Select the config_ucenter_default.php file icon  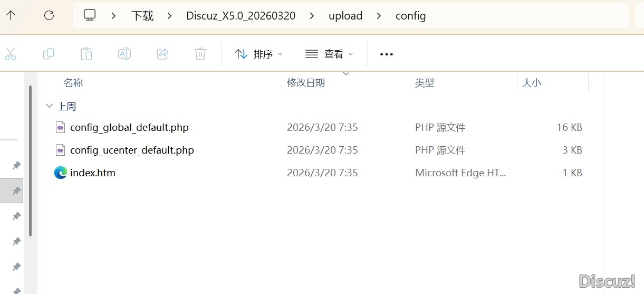click(61, 150)
